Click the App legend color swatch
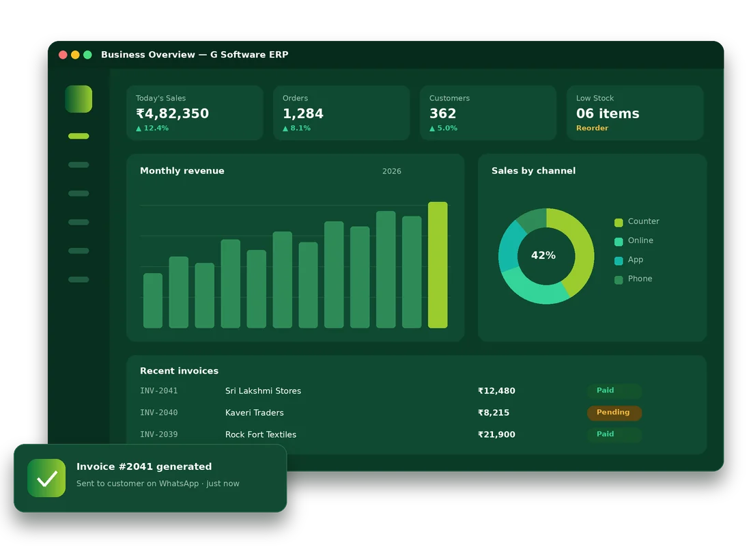The height and width of the screenshot is (560, 751). point(619,261)
